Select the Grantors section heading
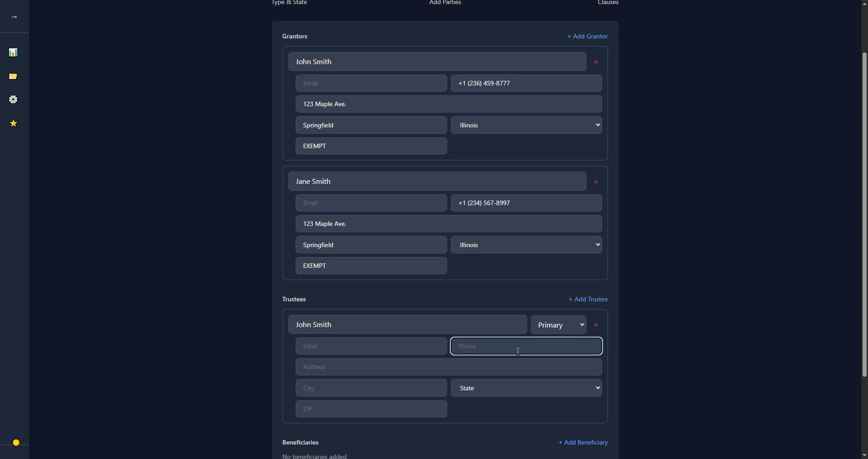Image resolution: width=868 pixels, height=459 pixels. coord(295,36)
